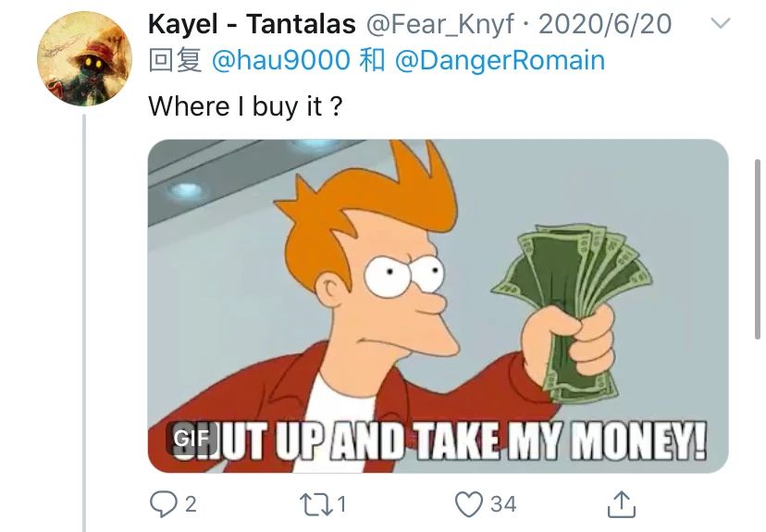Expand tweet options chevron menu
The image size is (766, 532).
pos(720,23)
